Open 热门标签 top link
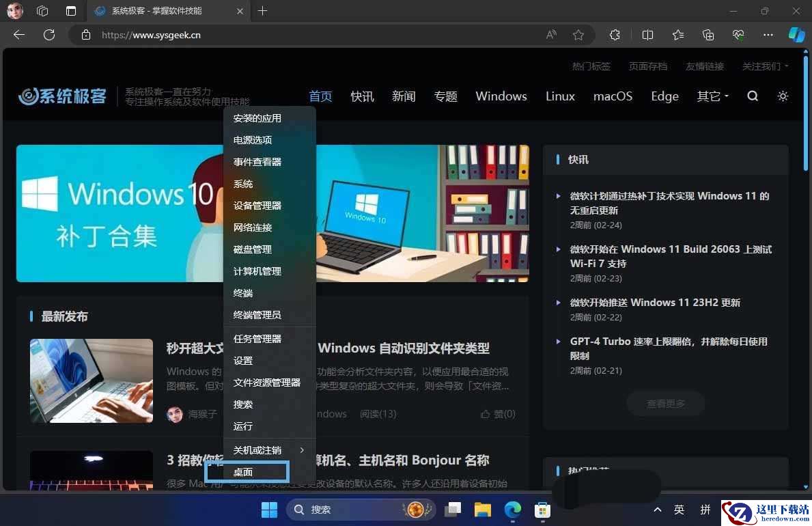 [x=591, y=66]
